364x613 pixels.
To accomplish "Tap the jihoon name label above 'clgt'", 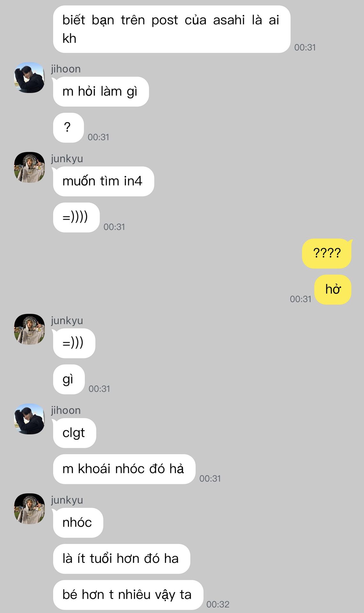I will (x=66, y=410).
